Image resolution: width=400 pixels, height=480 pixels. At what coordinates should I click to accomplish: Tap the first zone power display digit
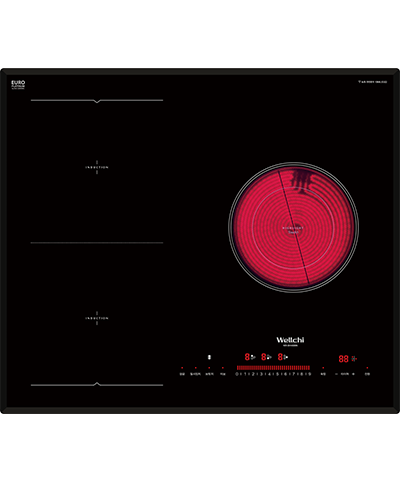click(x=247, y=357)
